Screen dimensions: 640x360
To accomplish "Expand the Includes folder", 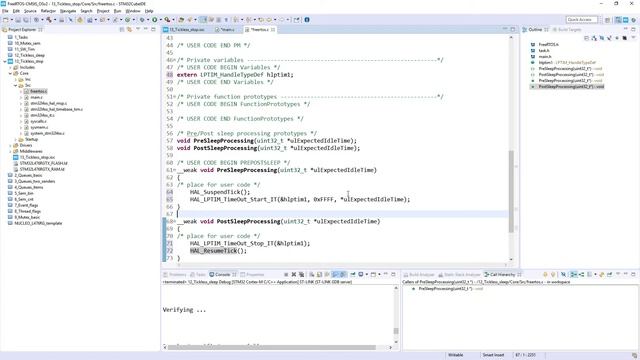I will click(x=10, y=67).
